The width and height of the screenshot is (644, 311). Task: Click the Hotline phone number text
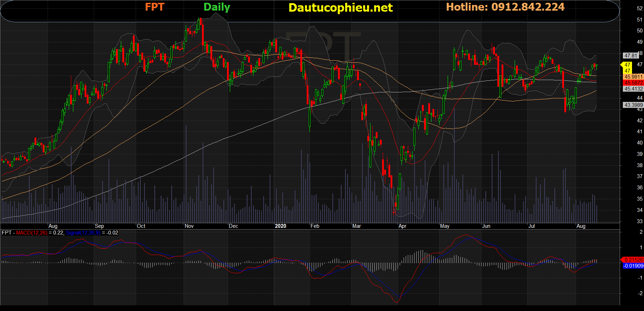click(505, 7)
